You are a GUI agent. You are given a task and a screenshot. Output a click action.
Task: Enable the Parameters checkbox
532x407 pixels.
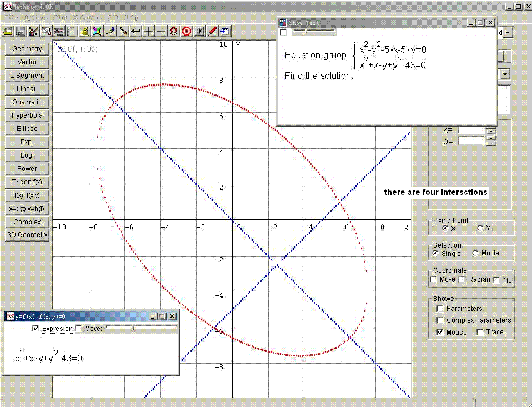[x=440, y=309]
